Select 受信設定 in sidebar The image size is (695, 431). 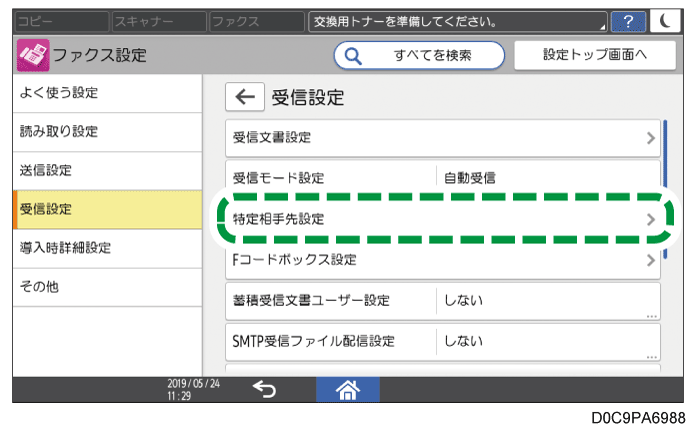pyautogui.click(x=107, y=210)
